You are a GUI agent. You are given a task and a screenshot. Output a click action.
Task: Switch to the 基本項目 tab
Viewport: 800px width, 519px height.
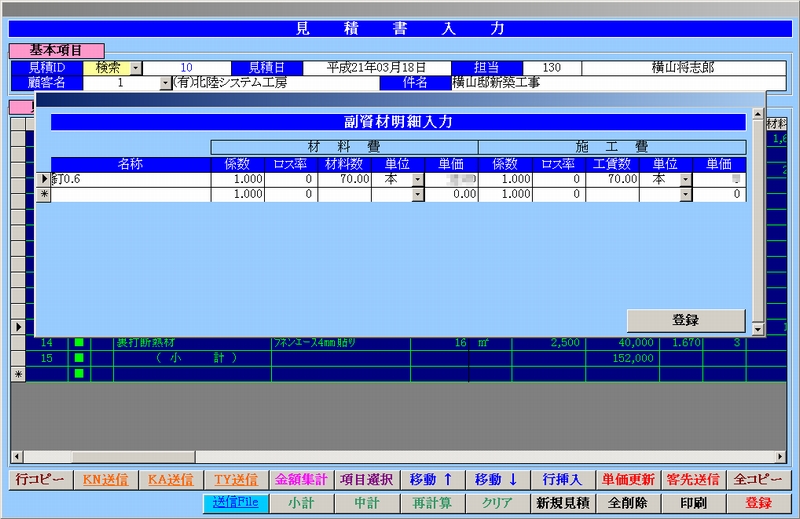pyautogui.click(x=55, y=49)
